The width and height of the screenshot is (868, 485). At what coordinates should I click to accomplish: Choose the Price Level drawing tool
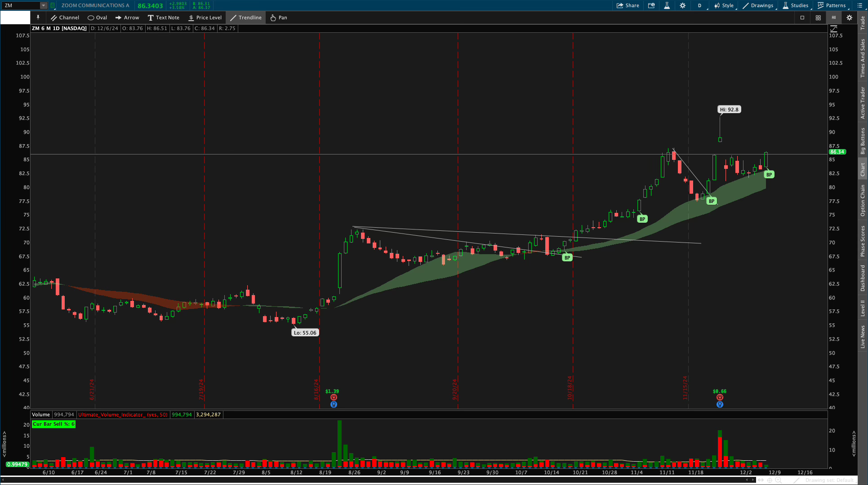[x=205, y=18]
